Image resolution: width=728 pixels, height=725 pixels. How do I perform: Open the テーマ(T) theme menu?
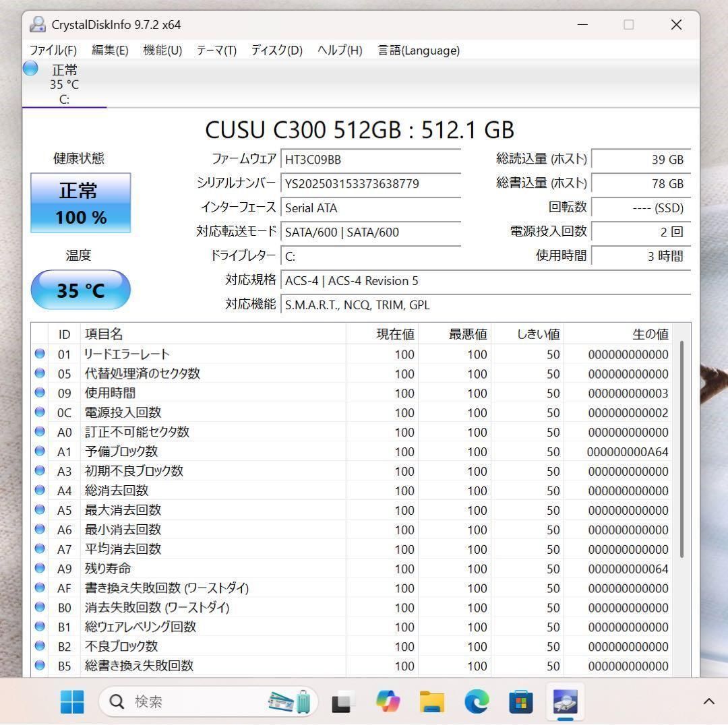click(x=216, y=50)
